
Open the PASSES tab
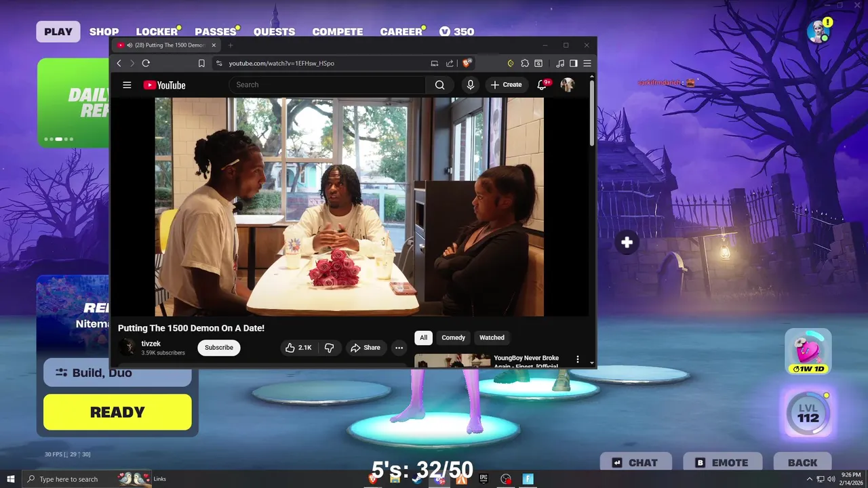(x=216, y=32)
